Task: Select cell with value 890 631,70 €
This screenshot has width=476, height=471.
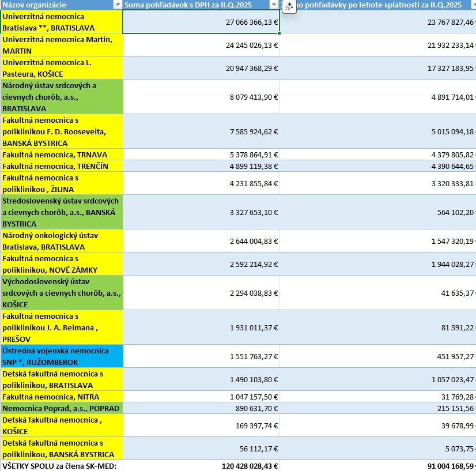Action: click(x=201, y=408)
